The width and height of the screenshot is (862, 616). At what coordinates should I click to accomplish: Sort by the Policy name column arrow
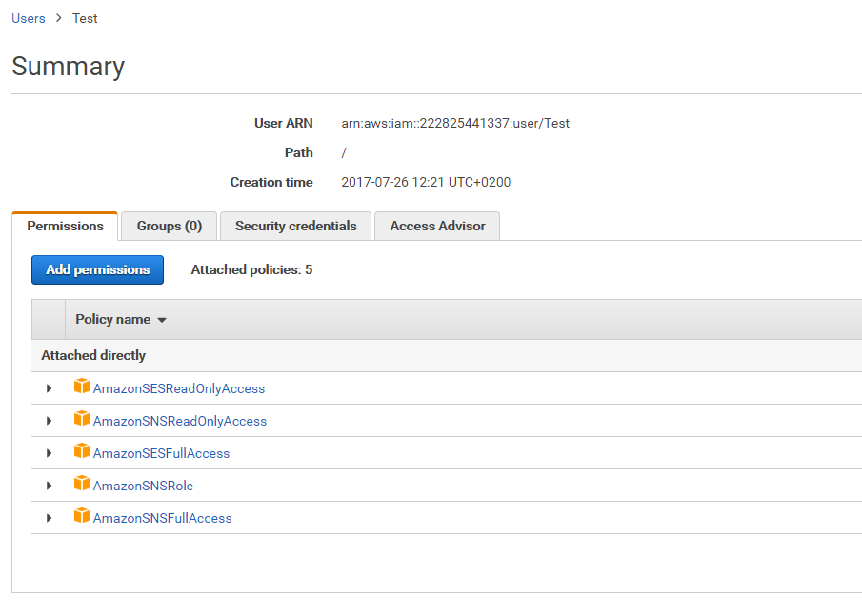[162, 320]
